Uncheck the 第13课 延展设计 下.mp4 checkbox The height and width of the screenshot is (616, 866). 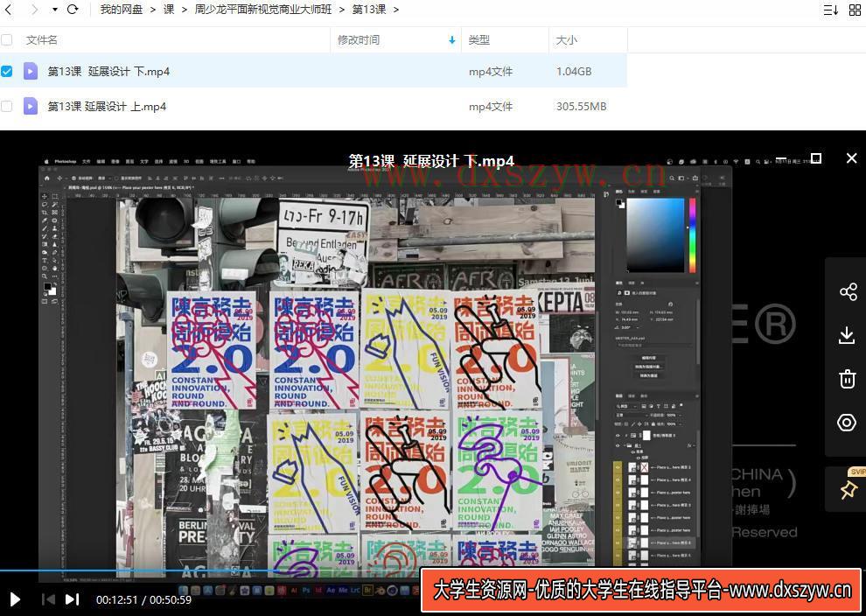7,71
